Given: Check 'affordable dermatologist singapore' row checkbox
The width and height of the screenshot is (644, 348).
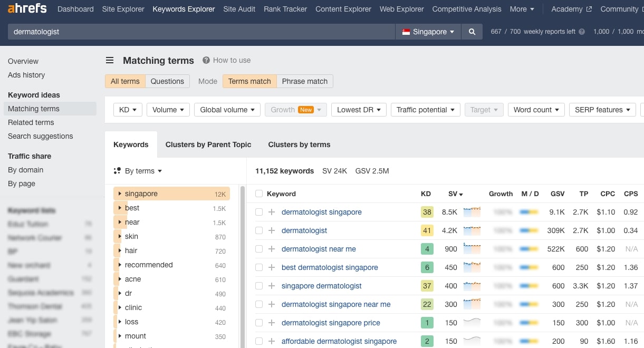Looking at the screenshot, I should [x=259, y=341].
